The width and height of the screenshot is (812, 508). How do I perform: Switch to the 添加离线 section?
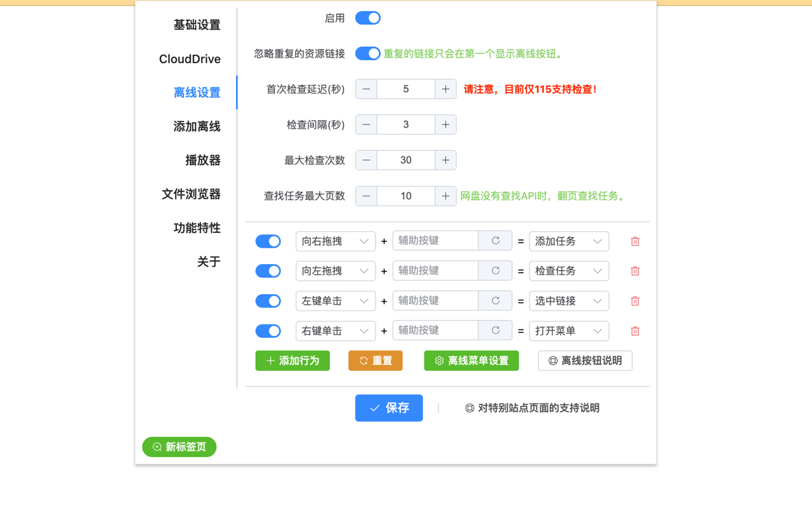click(197, 126)
